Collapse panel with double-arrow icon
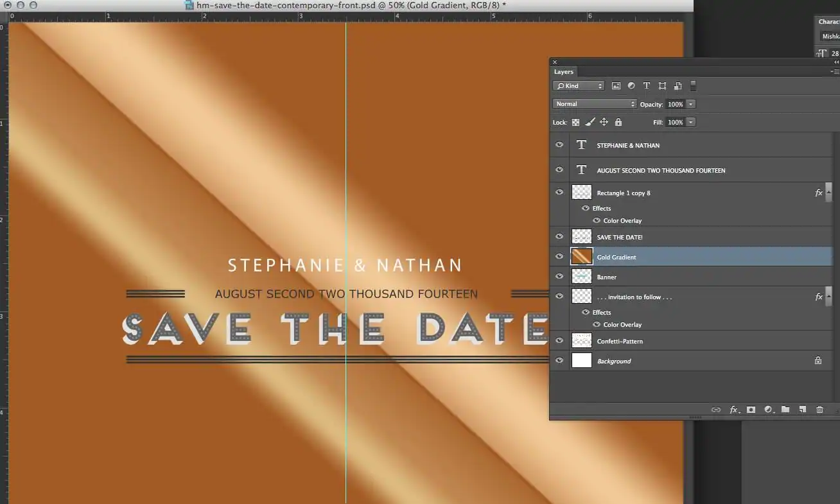Viewport: 840px width, 504px height. point(837,62)
